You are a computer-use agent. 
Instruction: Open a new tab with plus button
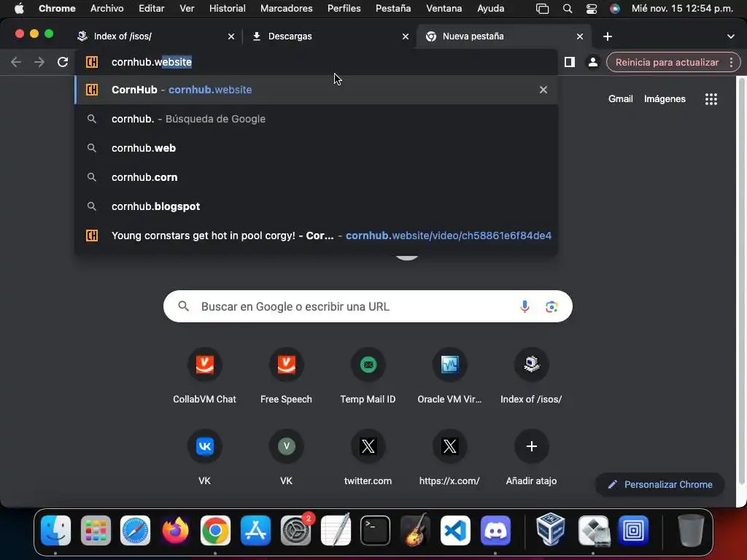pyautogui.click(x=608, y=36)
